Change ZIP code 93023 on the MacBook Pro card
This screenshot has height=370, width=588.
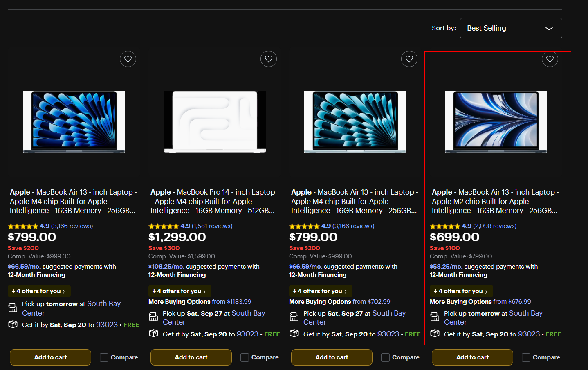[x=247, y=334]
